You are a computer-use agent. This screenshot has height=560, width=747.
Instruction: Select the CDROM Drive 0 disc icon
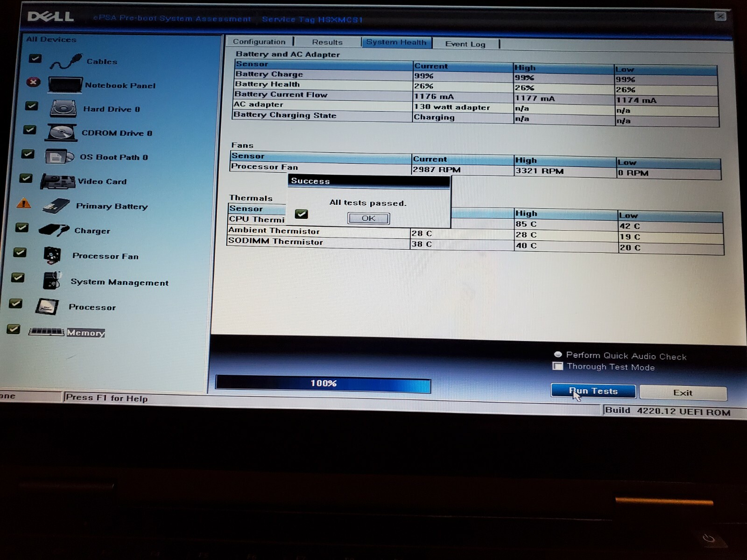(x=61, y=133)
